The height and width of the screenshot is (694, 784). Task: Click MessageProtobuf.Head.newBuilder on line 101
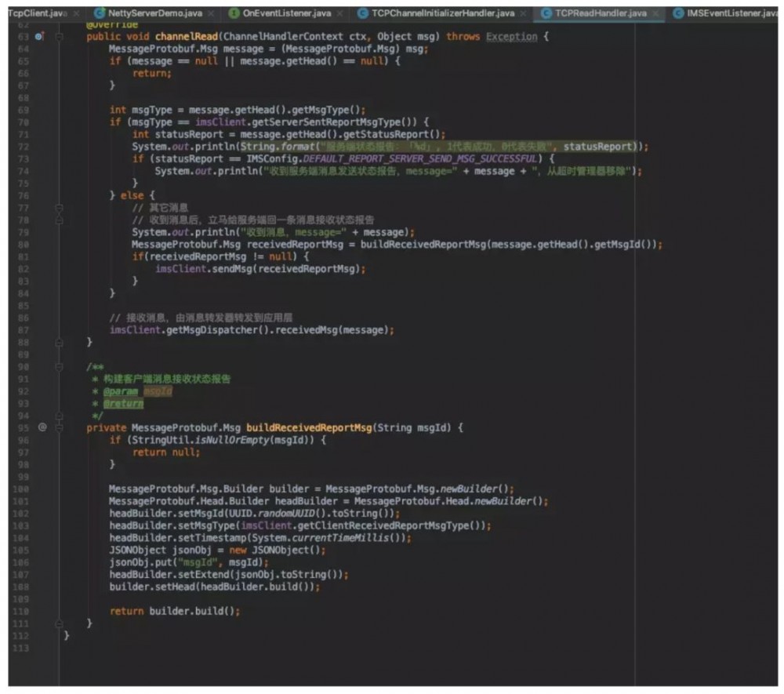pyautogui.click(x=448, y=501)
